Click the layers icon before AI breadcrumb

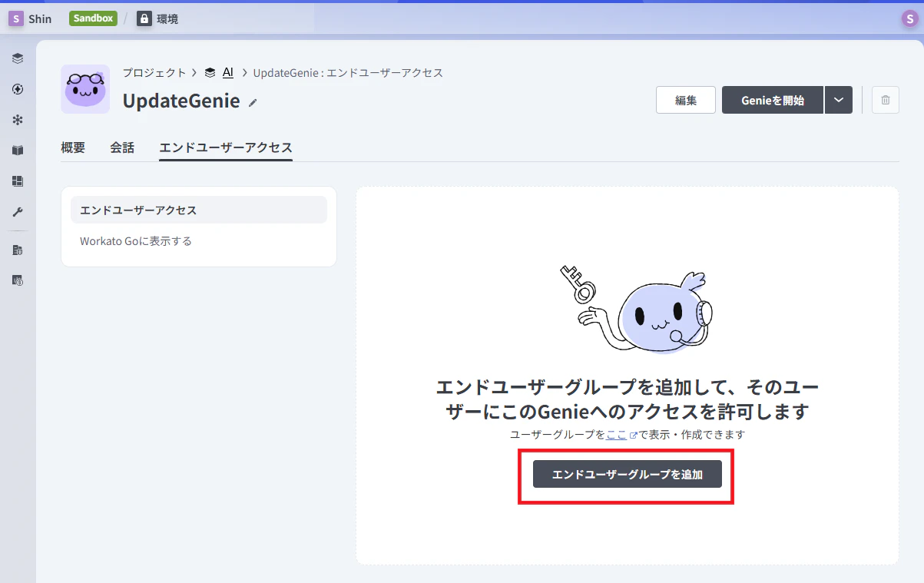click(210, 73)
